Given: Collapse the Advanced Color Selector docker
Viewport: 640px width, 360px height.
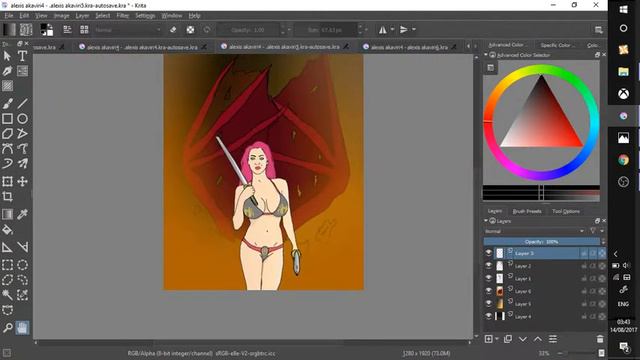Looking at the screenshot, I should (486, 55).
